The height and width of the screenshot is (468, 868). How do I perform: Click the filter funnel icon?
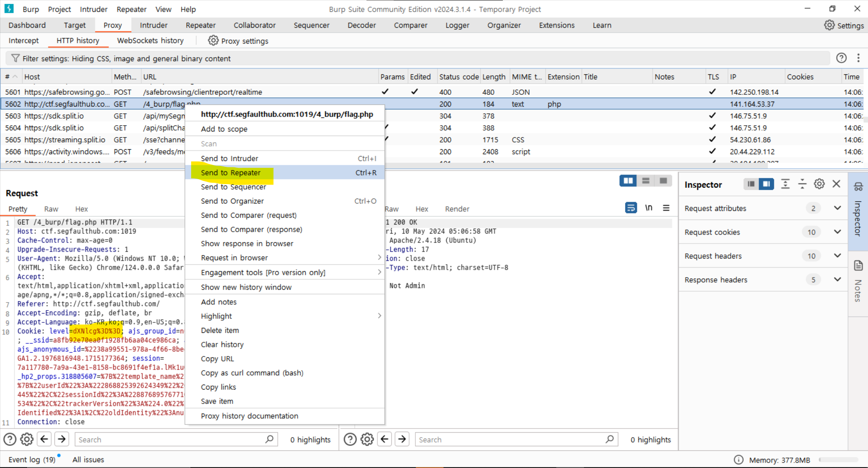coord(15,58)
